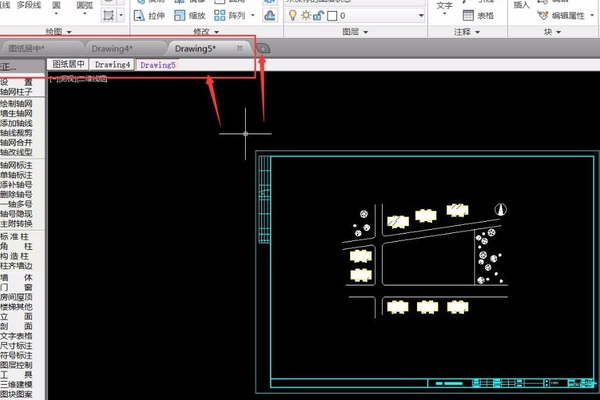Select the lower Drawing4 document tab
The width and height of the screenshot is (600, 400).
112,65
